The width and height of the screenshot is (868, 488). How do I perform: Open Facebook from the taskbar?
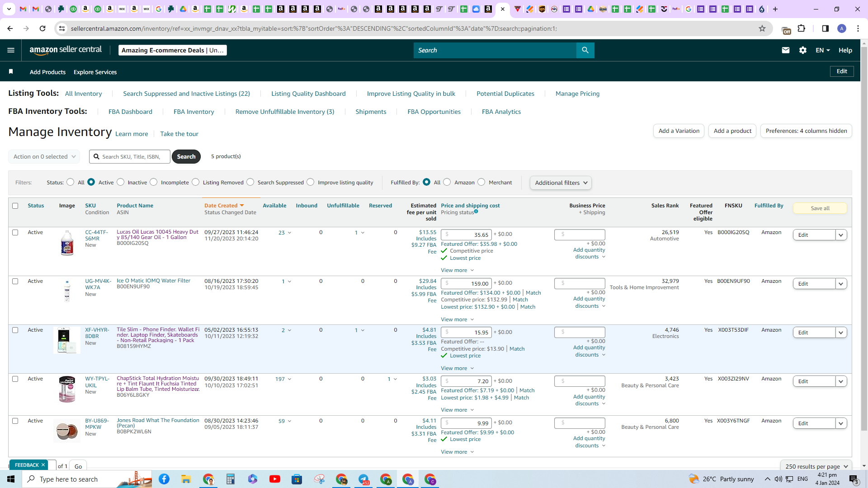click(x=164, y=479)
